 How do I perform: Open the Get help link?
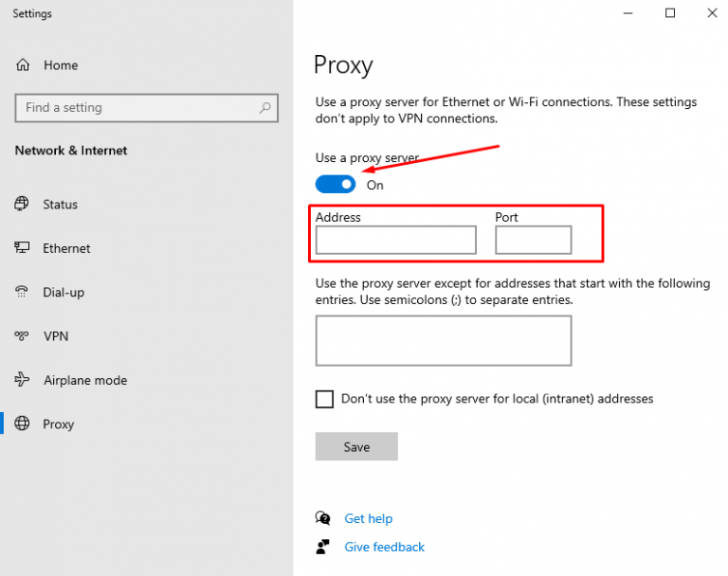click(368, 518)
